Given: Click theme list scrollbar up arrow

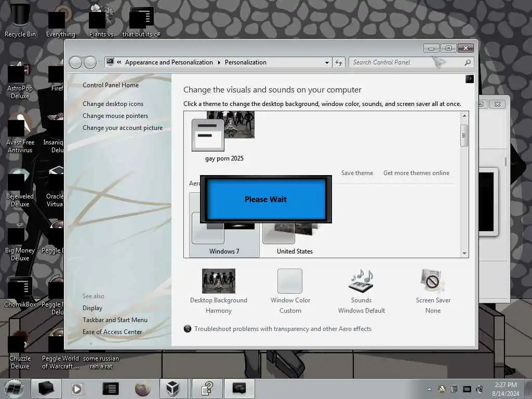Looking at the screenshot, I should 464,116.
